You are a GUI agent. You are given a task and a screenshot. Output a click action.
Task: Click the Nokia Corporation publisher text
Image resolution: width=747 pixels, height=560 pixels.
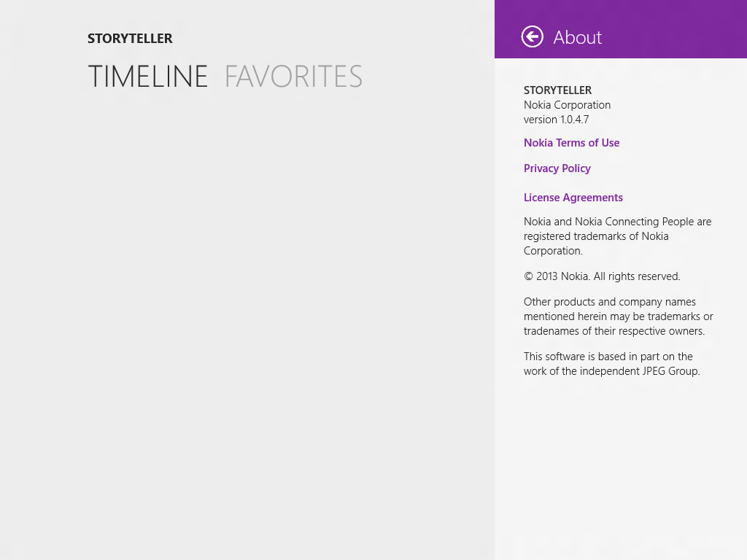(x=567, y=105)
